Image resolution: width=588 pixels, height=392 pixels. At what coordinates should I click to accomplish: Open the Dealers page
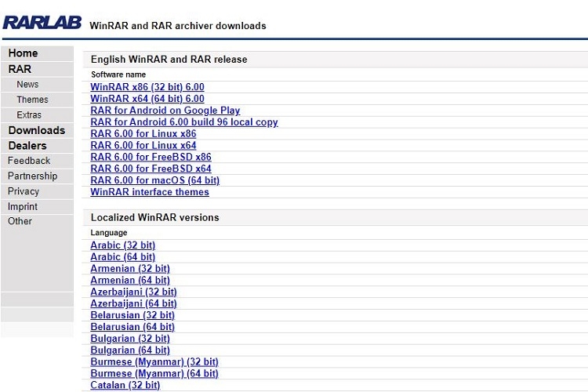pos(27,146)
